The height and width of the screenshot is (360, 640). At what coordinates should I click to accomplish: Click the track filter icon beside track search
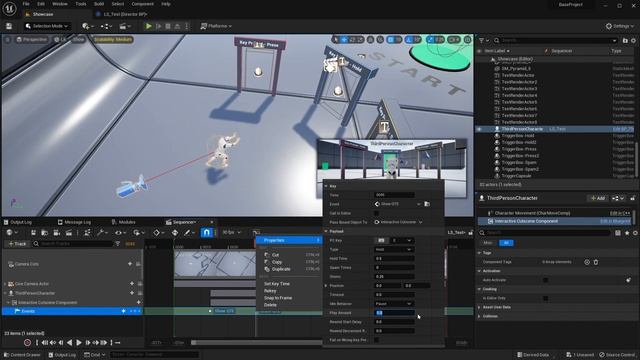click(x=118, y=244)
